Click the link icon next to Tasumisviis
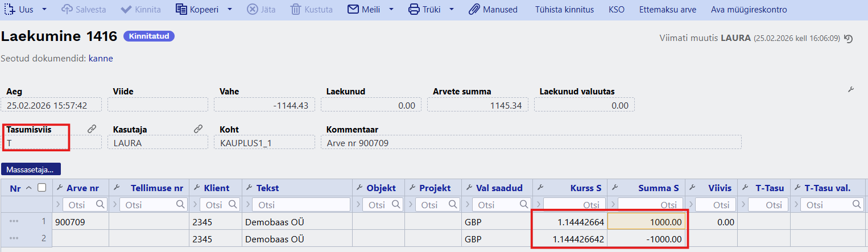Screen dimensions: 868x252 pos(92,130)
